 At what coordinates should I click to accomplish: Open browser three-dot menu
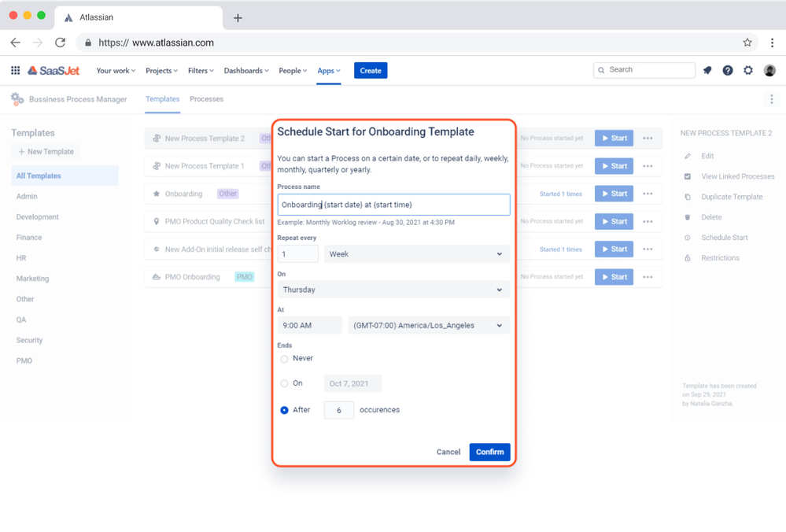click(772, 42)
